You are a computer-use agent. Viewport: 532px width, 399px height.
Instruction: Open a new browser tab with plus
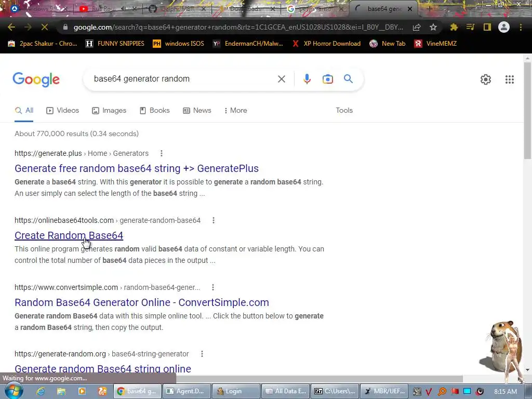[x=429, y=9]
